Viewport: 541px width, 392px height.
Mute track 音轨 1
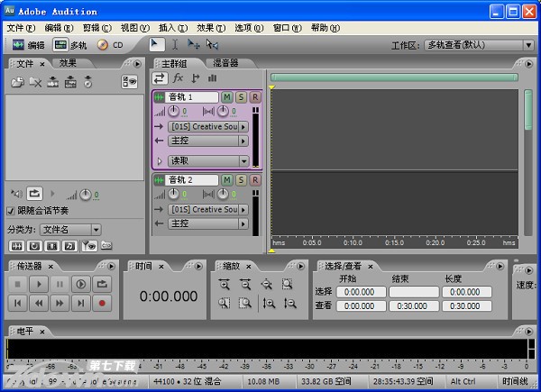tap(227, 96)
